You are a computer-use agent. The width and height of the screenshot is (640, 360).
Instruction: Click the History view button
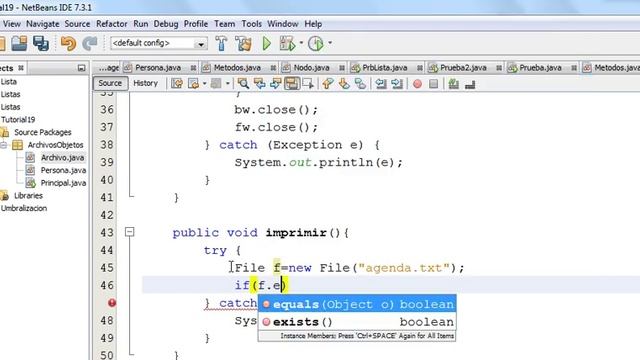pyautogui.click(x=145, y=83)
